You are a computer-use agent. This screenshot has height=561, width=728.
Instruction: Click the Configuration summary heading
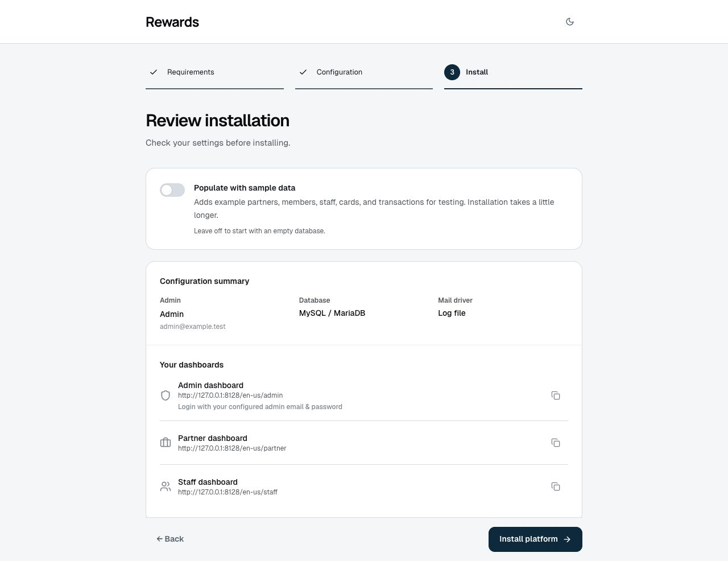(205, 281)
